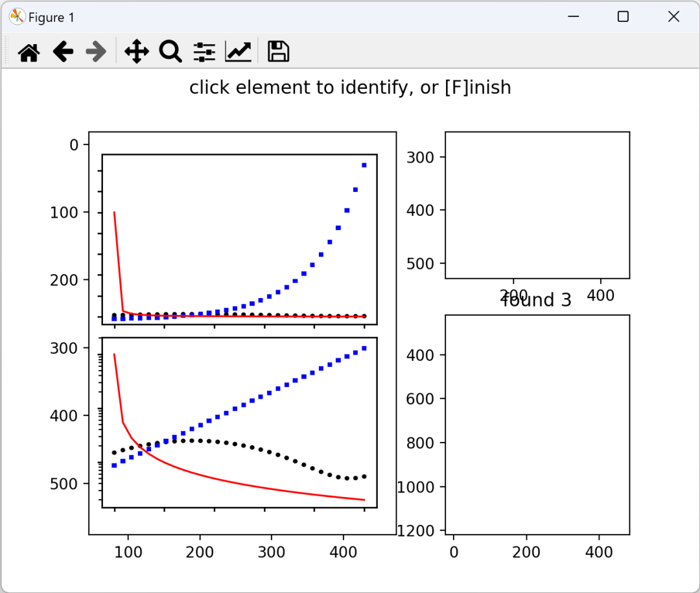700x593 pixels.
Task: Click the matplotlib Figure 1 window icon
Action: pyautogui.click(x=16, y=17)
